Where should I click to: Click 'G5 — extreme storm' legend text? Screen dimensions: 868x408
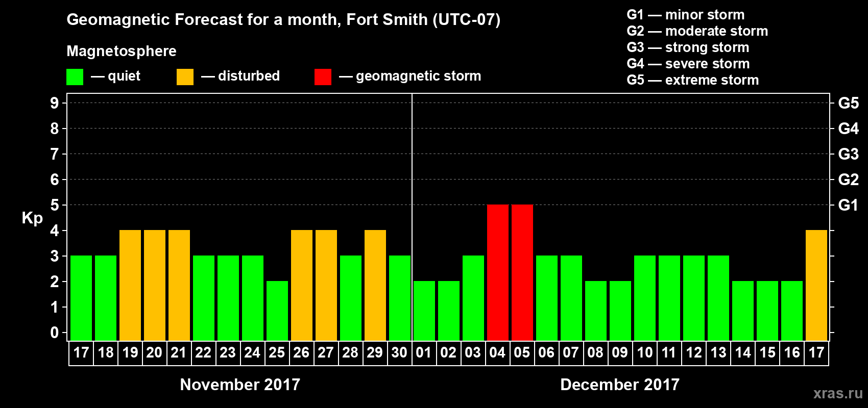click(x=693, y=80)
